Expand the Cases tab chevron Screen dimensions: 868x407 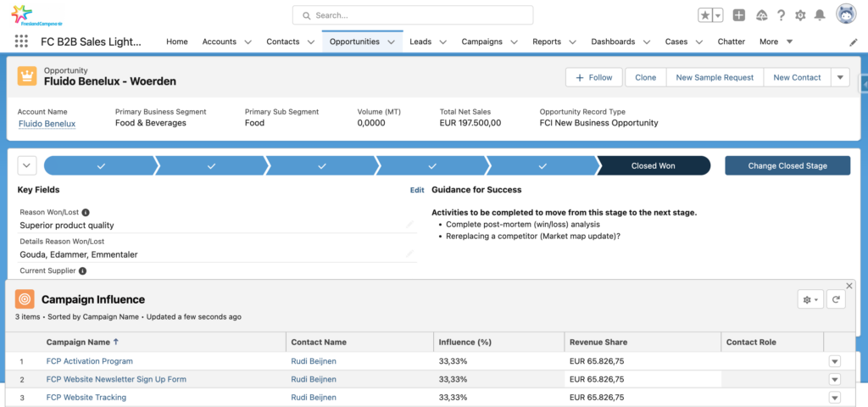click(x=699, y=42)
